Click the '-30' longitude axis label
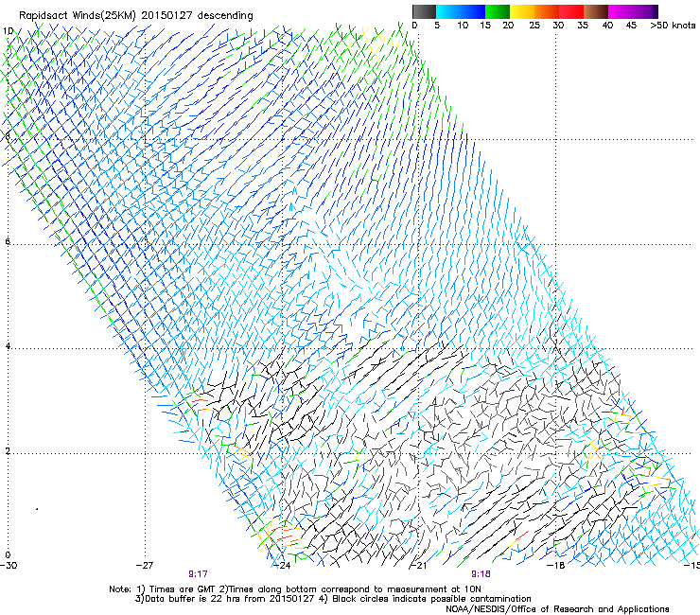 tap(9, 566)
